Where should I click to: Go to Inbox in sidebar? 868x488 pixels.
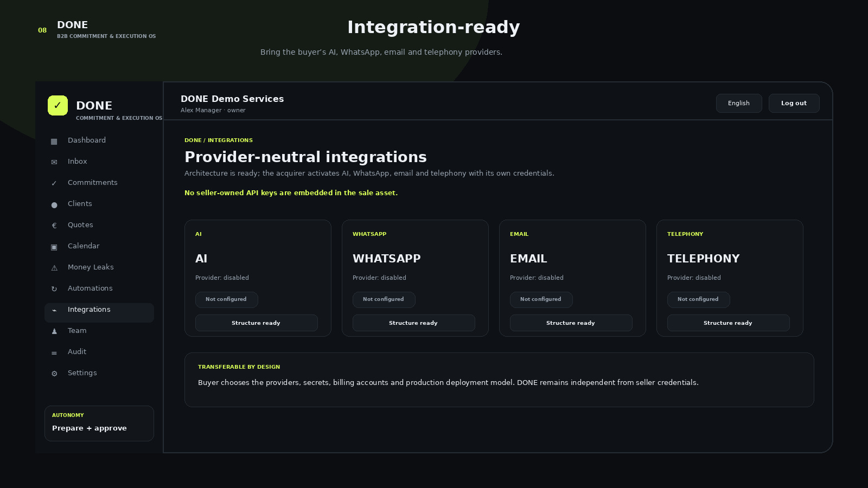pos(99,162)
